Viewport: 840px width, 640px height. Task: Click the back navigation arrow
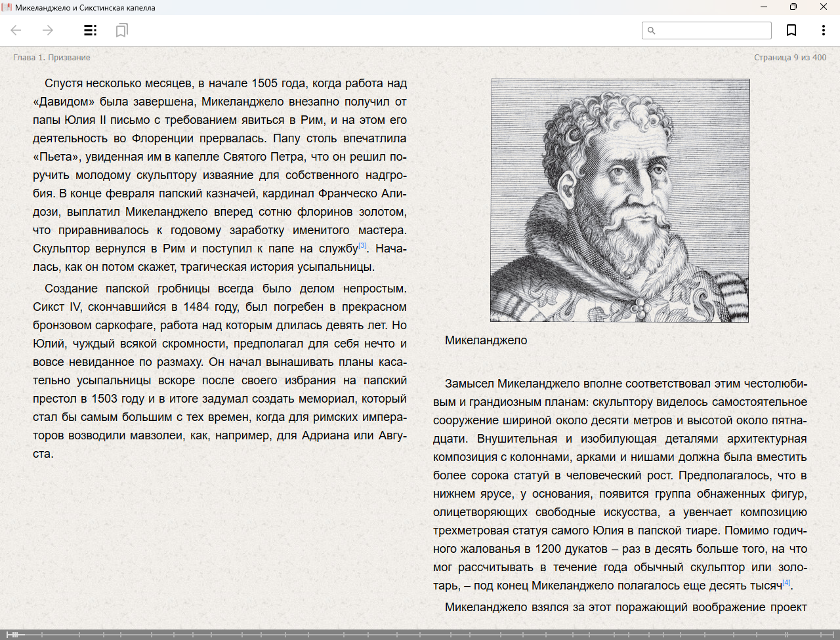tap(16, 30)
